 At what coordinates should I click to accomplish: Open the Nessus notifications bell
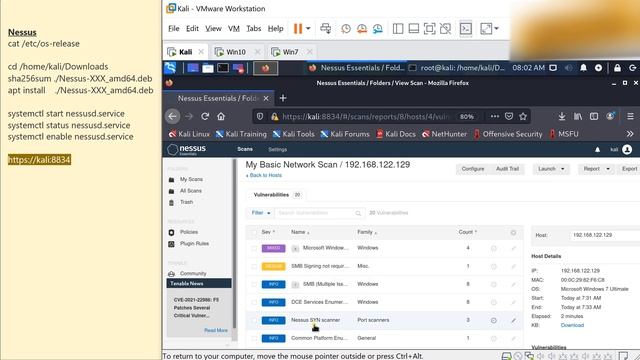598,150
